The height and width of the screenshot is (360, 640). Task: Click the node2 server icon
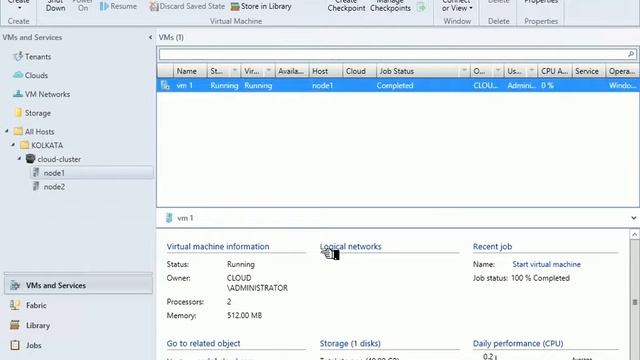click(x=36, y=187)
